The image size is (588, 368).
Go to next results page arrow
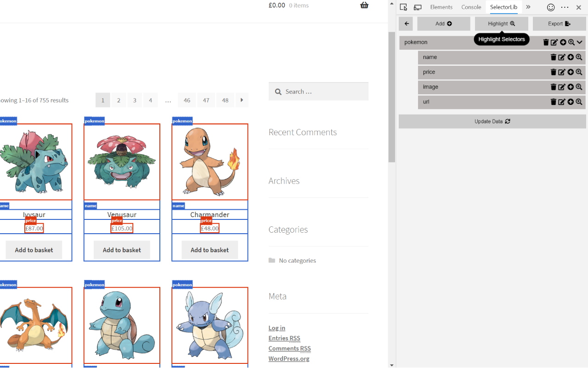242,100
